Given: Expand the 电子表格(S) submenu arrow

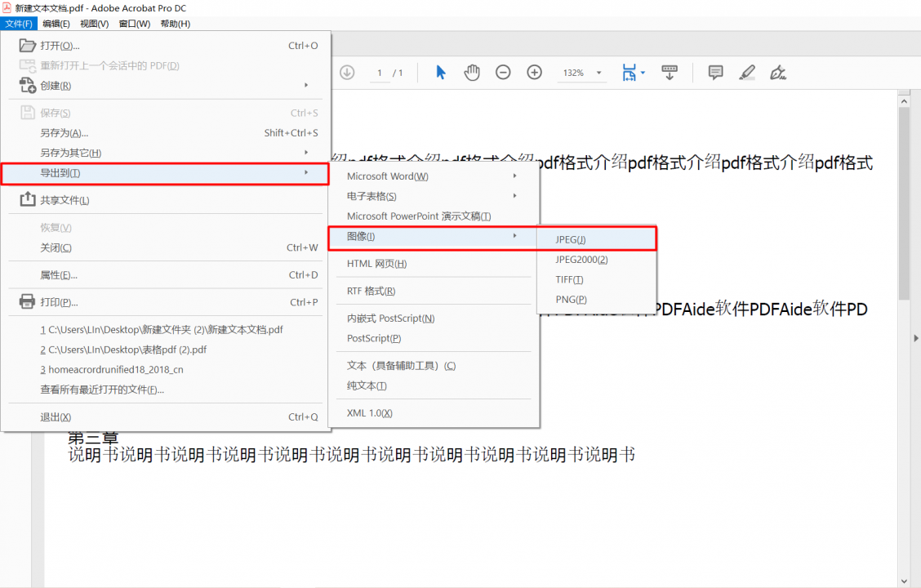Looking at the screenshot, I should [x=514, y=196].
